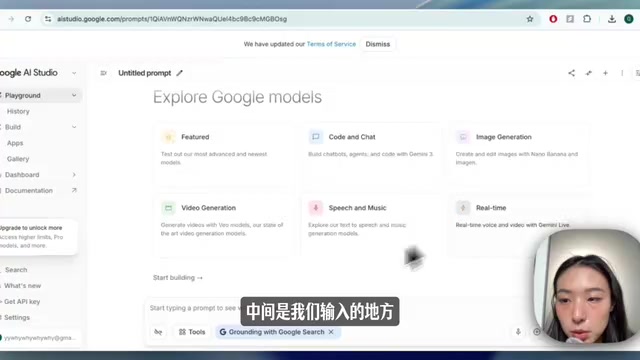This screenshot has height=360, width=640.
Task: Click the compare mode icon
Action: [588, 73]
